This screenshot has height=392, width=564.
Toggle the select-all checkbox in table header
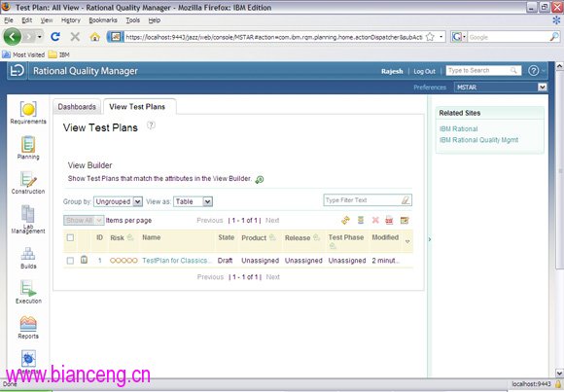pos(70,237)
